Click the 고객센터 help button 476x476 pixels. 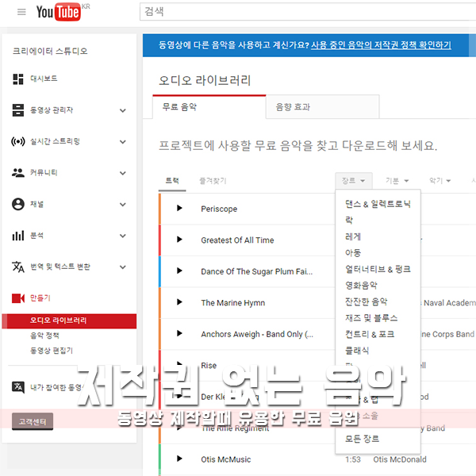tap(33, 421)
